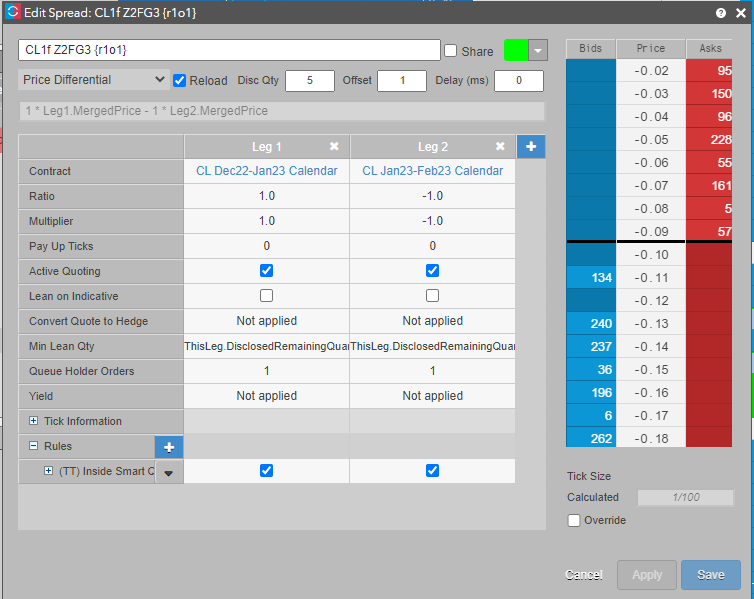Screen dimensions: 754x599
Task: Remove Leg 2 with its X icon
Action: pyautogui.click(x=500, y=146)
